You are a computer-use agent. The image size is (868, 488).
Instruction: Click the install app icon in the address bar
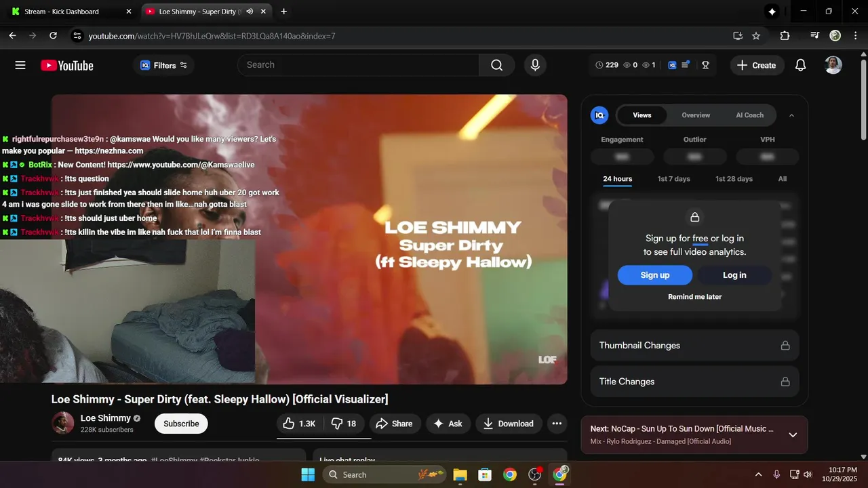pyautogui.click(x=738, y=35)
